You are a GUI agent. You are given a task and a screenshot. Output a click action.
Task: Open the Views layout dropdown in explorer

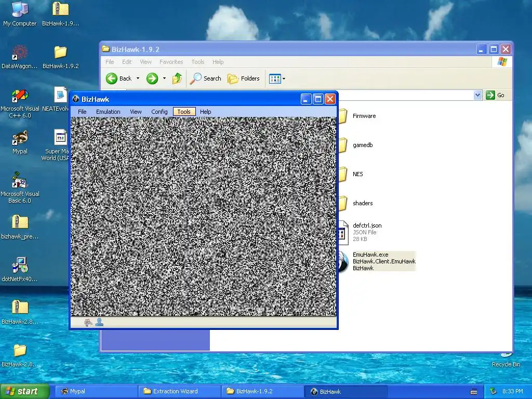coord(277,79)
